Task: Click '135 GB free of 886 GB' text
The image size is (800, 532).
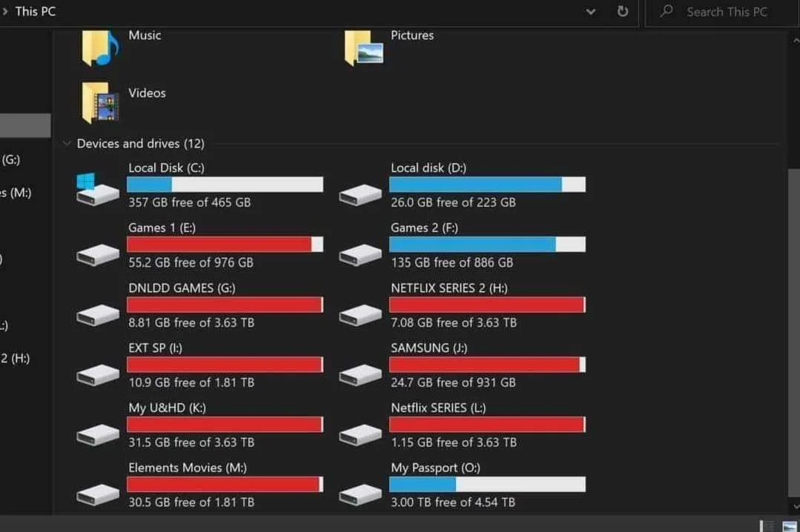Action: pyautogui.click(x=452, y=262)
